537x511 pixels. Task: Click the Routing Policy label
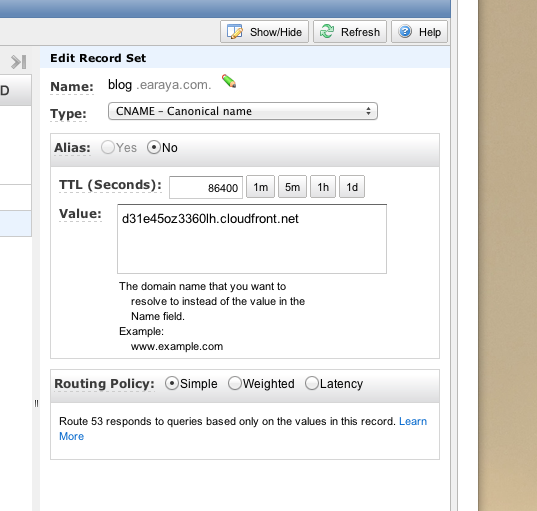pos(104,384)
